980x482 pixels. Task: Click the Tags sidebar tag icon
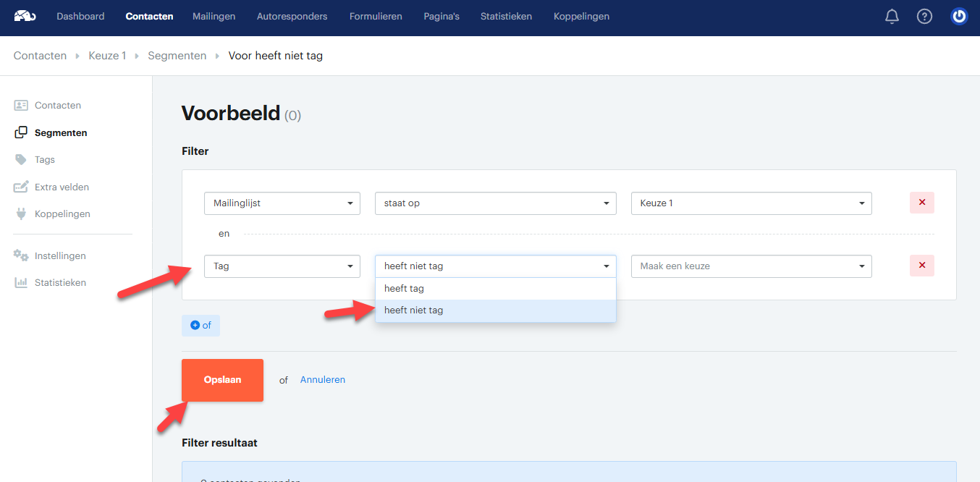point(21,160)
